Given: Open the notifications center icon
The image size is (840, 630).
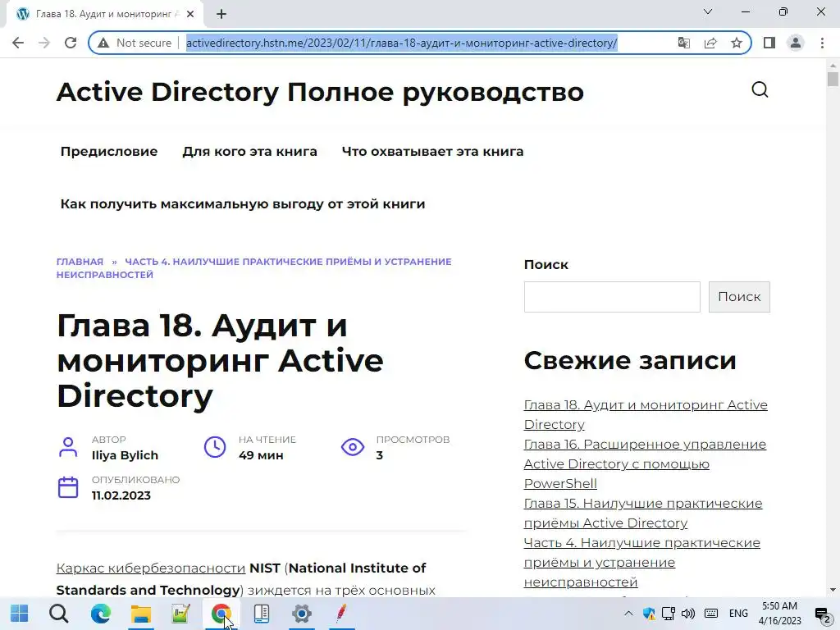Looking at the screenshot, I should (x=822, y=614).
